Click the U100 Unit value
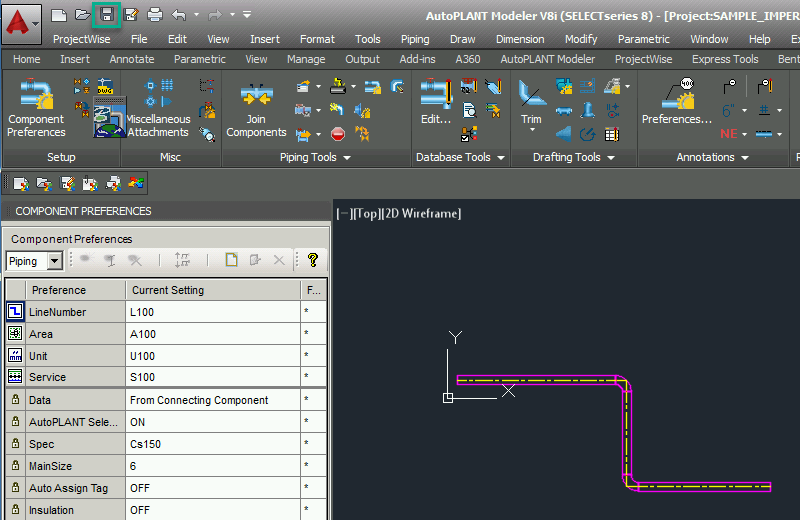 tap(213, 356)
